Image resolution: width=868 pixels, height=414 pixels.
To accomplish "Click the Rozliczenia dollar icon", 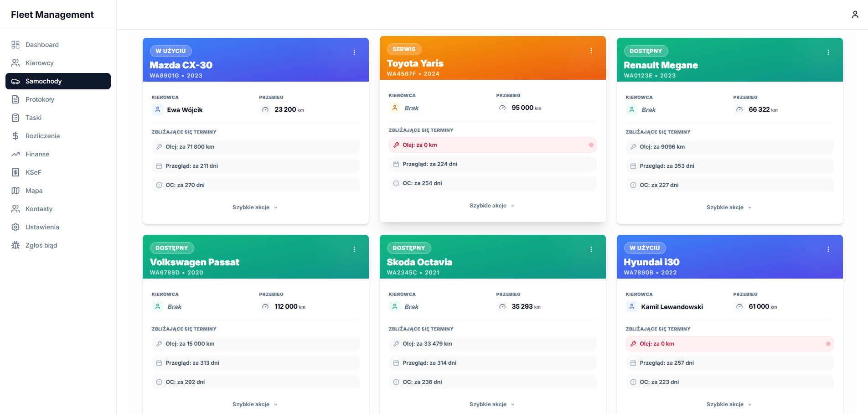I will 15,136.
